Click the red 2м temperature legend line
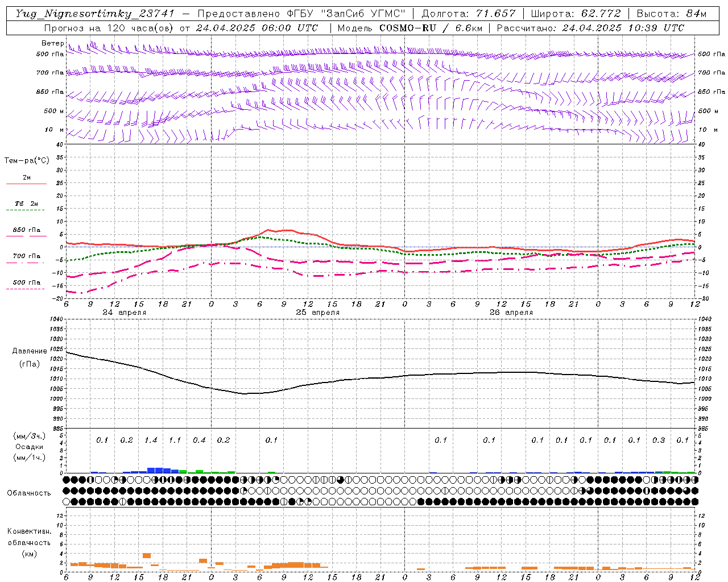The image size is (728, 582). click(26, 184)
